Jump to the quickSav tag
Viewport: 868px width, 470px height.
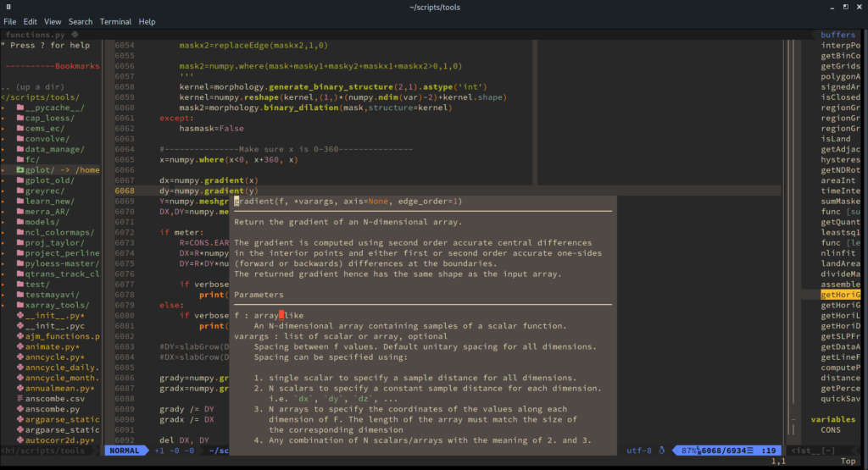click(840, 399)
